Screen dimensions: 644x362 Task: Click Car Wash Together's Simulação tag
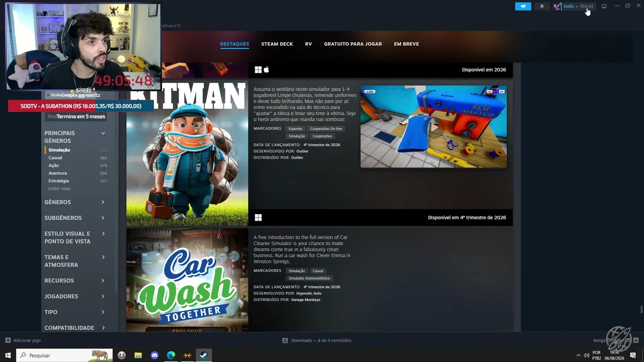(297, 271)
